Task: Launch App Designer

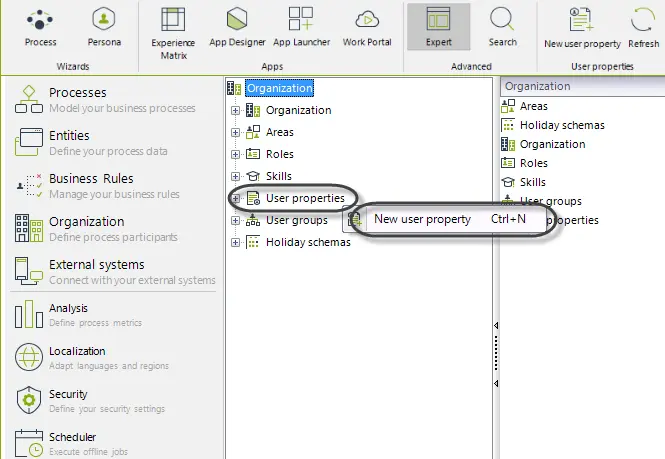Action: tap(237, 28)
